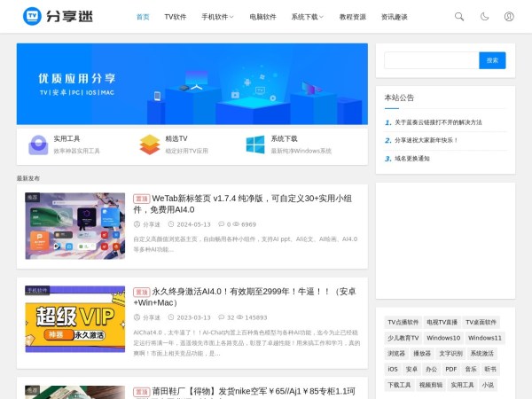Click the 精选TV quick link title
This screenshot has height=399, width=532.
point(176,139)
